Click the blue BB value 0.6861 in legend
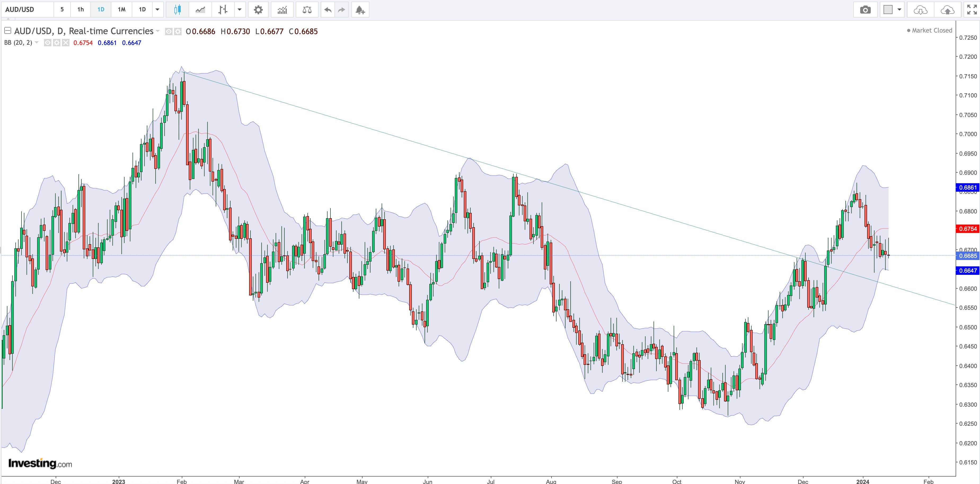The width and height of the screenshot is (980, 484). (107, 43)
